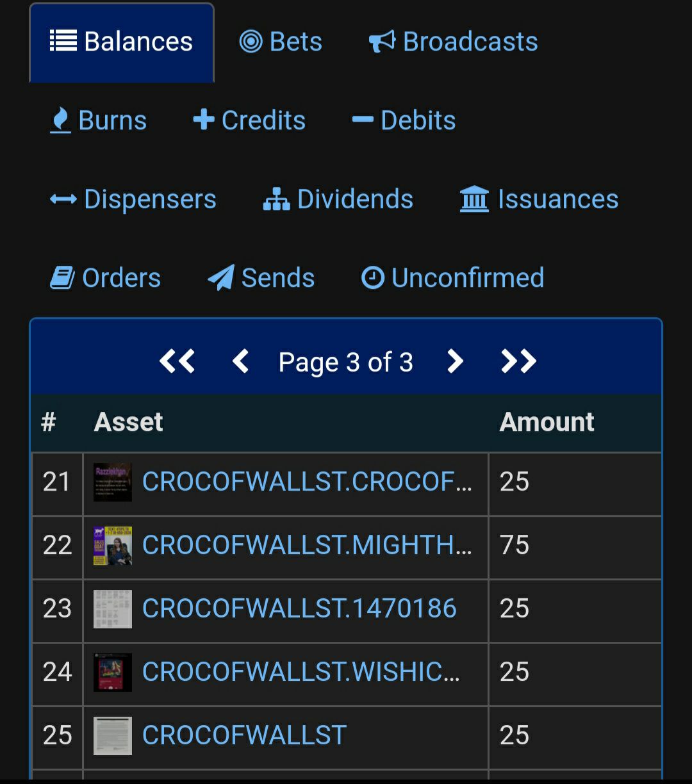Click row number 21

(56, 482)
